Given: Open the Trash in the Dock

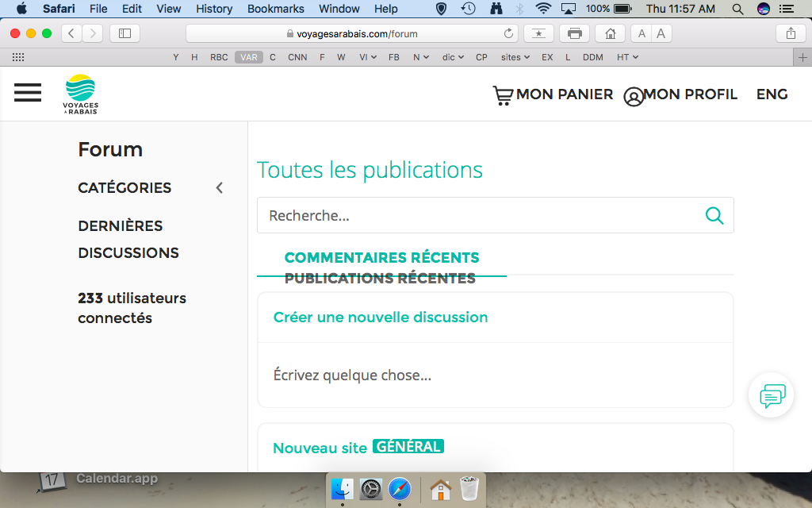Looking at the screenshot, I should [x=469, y=488].
